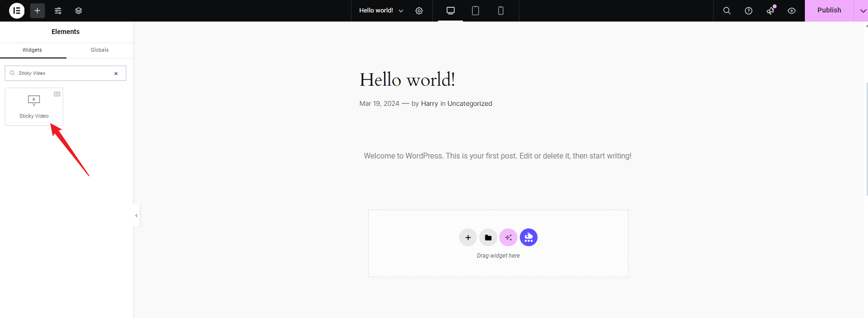Image resolution: width=868 pixels, height=318 pixels.
Task: Toggle preview changes eye icon
Action: [x=791, y=11]
